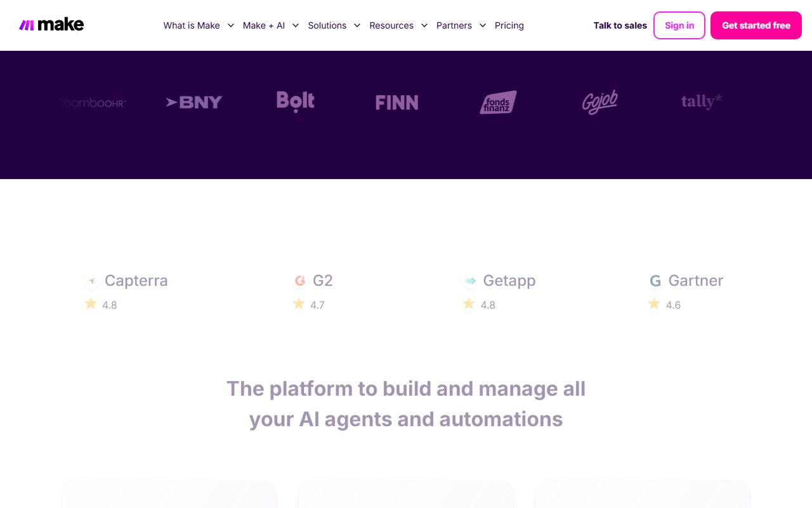Expand the Resources chevron
Screen dimensions: 812x508
pos(424,25)
